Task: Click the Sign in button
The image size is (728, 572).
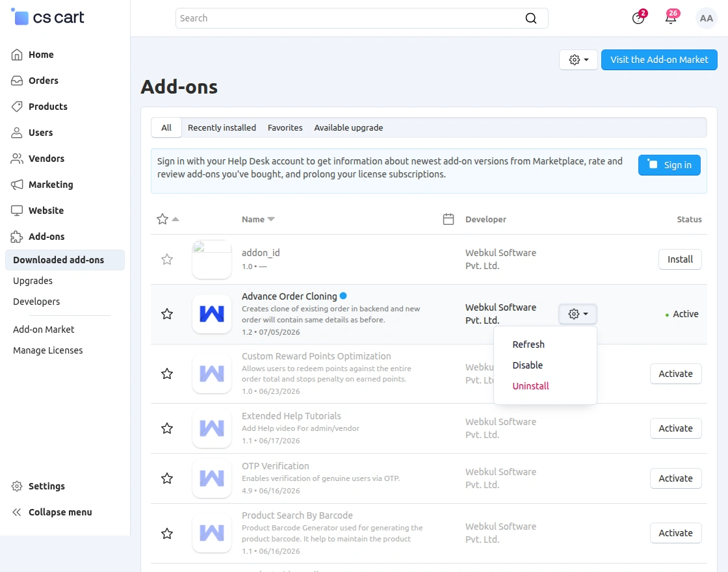Action: tap(669, 165)
